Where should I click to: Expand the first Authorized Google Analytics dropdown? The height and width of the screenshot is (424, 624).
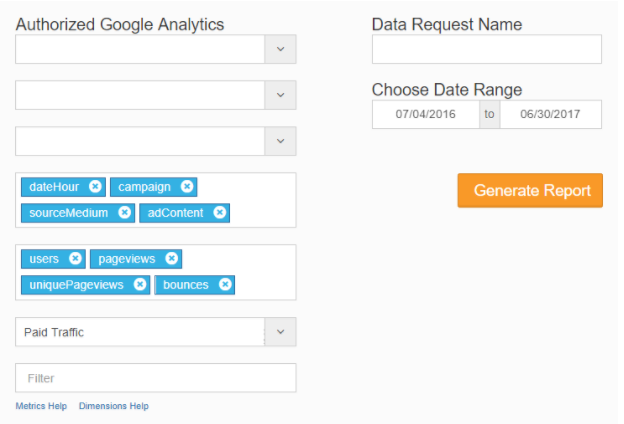[280, 49]
